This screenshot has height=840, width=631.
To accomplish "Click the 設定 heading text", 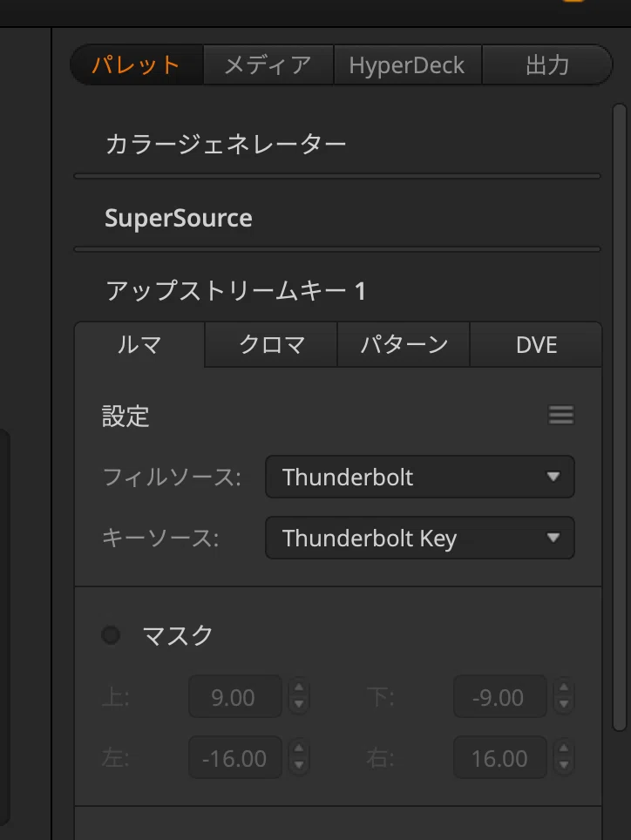I will (126, 416).
